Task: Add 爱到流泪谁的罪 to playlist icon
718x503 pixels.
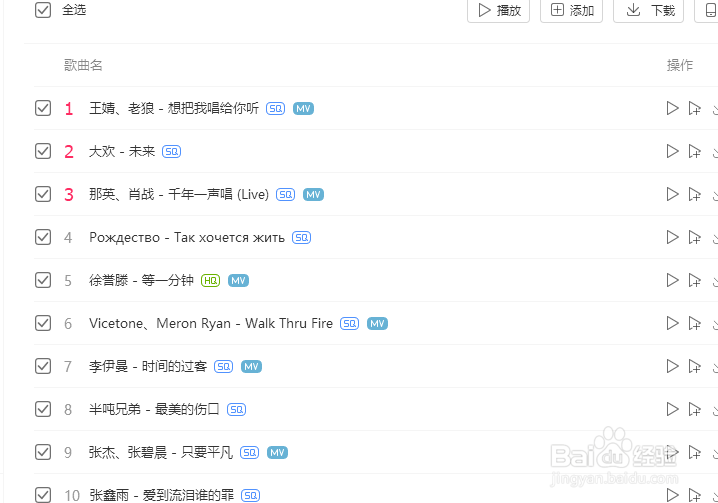Action: tap(695, 495)
